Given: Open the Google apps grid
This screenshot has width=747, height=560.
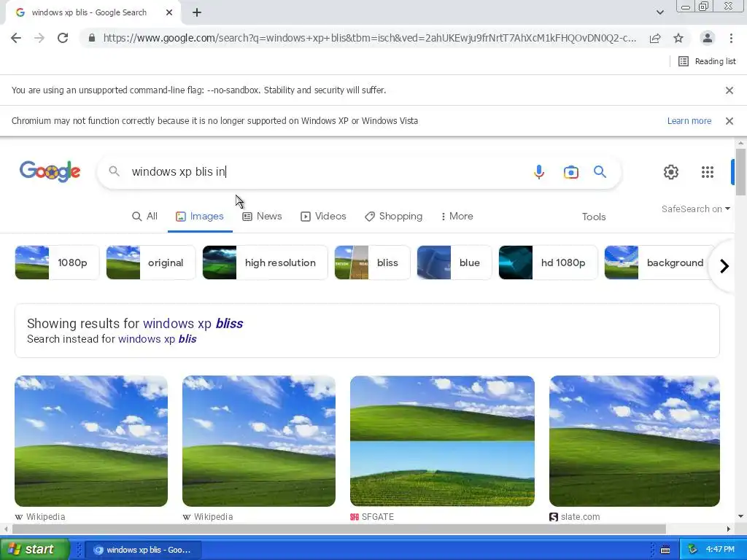Looking at the screenshot, I should tap(708, 172).
